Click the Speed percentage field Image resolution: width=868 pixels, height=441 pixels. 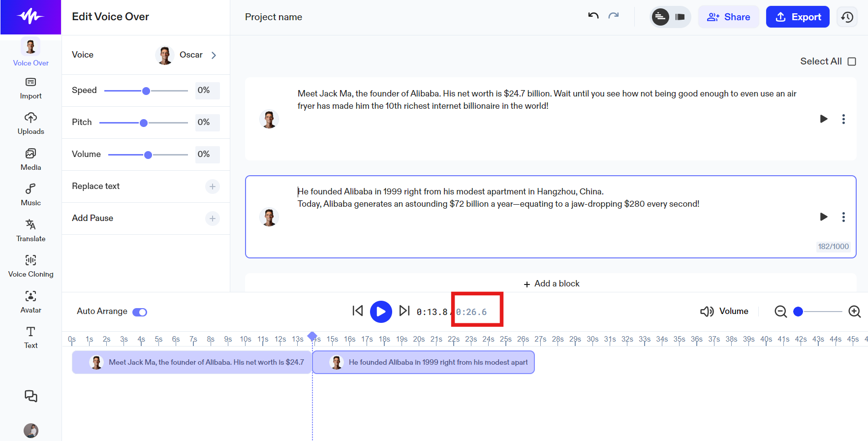pos(207,91)
